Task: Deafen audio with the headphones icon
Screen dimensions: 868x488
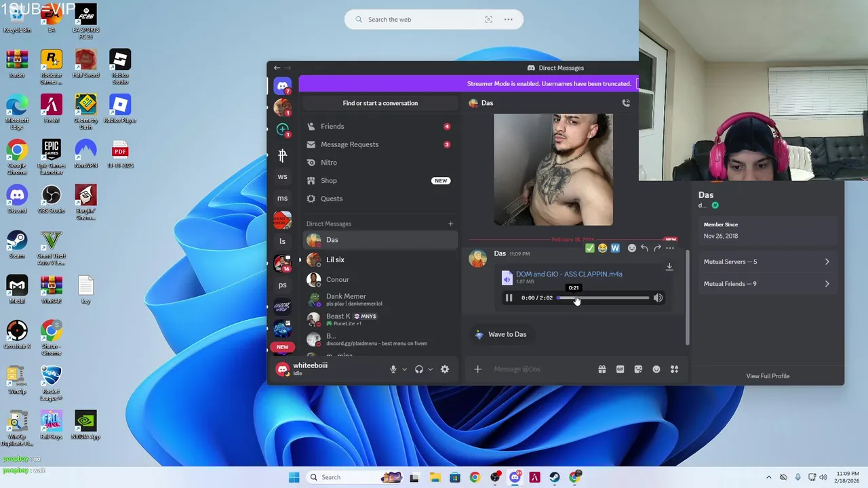Action: coord(419,369)
